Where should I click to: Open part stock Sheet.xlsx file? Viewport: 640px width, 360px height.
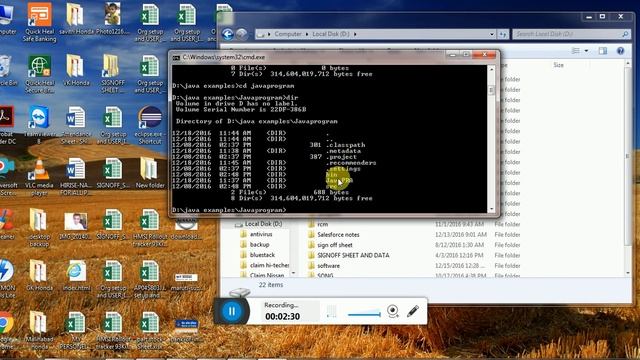[150, 331]
